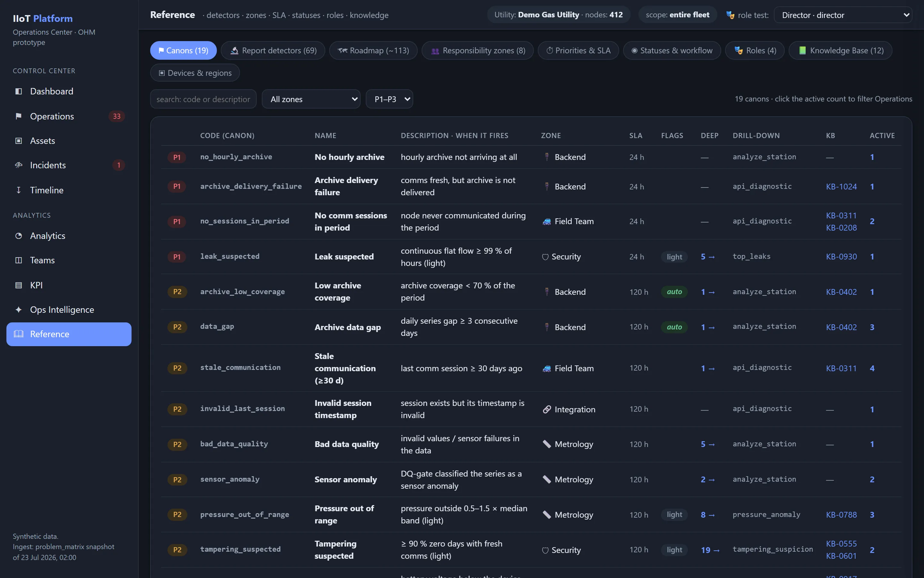Click the Integration link icon for invalid_last_session

tap(547, 409)
